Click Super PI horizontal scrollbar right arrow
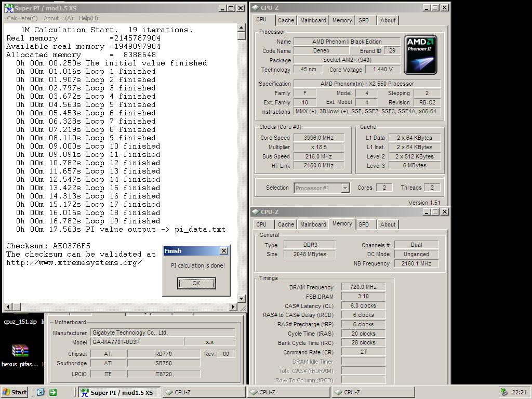 233,307
